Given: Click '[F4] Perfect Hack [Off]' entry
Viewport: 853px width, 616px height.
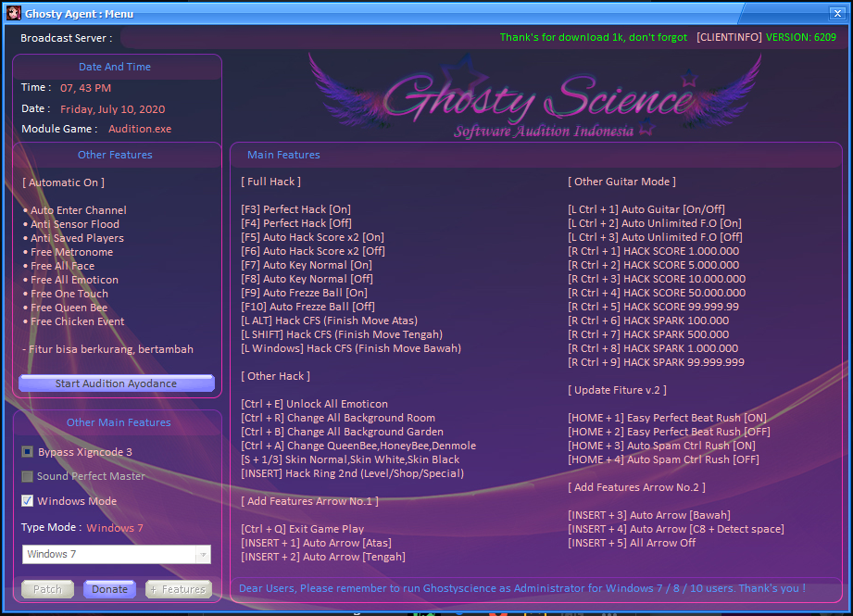Looking at the screenshot, I should pos(296,223).
